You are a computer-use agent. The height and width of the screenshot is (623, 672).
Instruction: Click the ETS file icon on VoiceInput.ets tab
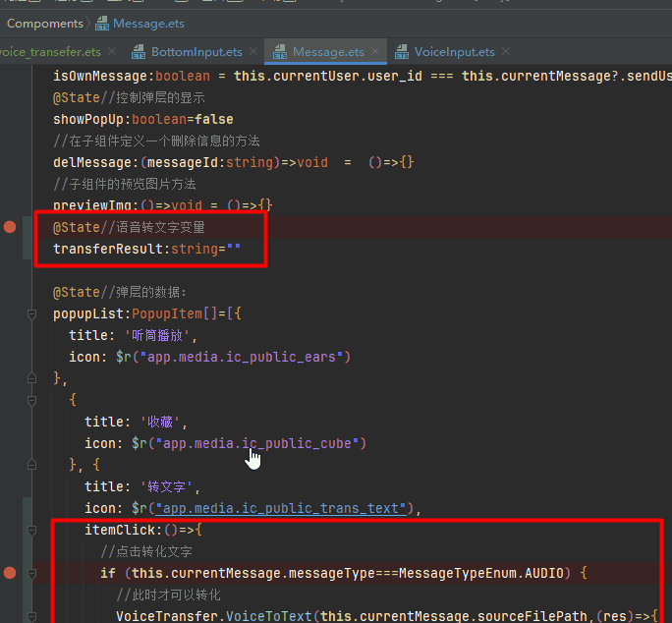point(402,52)
